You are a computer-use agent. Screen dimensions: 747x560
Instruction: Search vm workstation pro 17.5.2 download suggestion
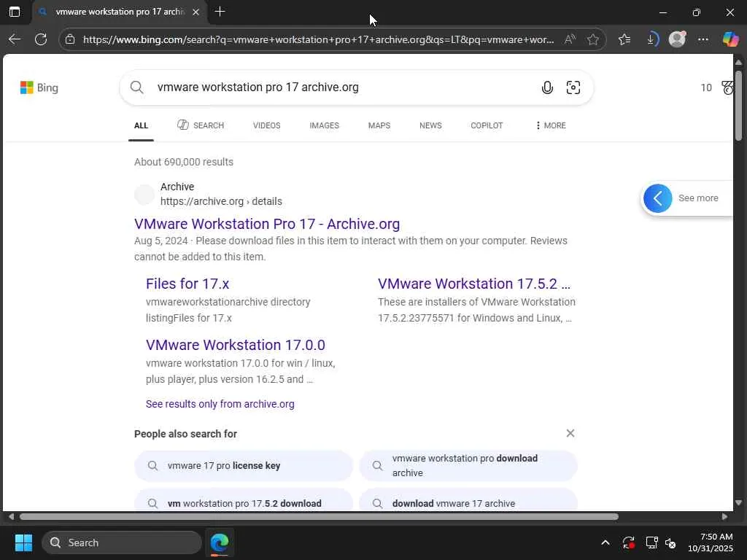(244, 501)
